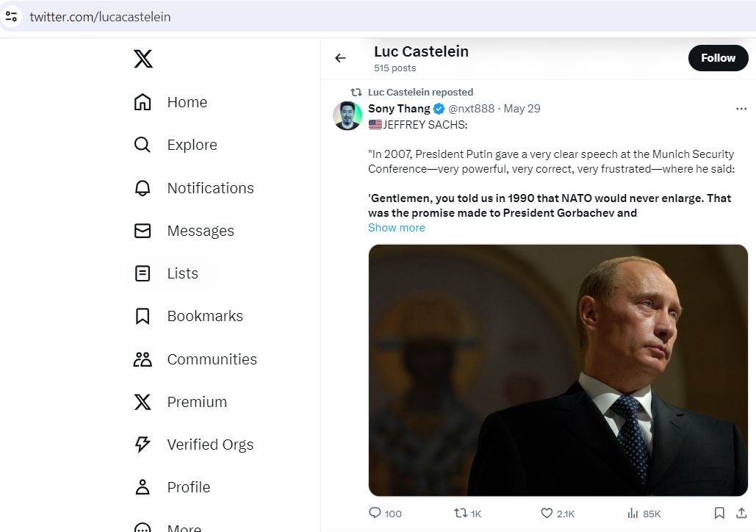The image size is (756, 532).
Task: Open the Putin photo in post
Action: [558, 370]
